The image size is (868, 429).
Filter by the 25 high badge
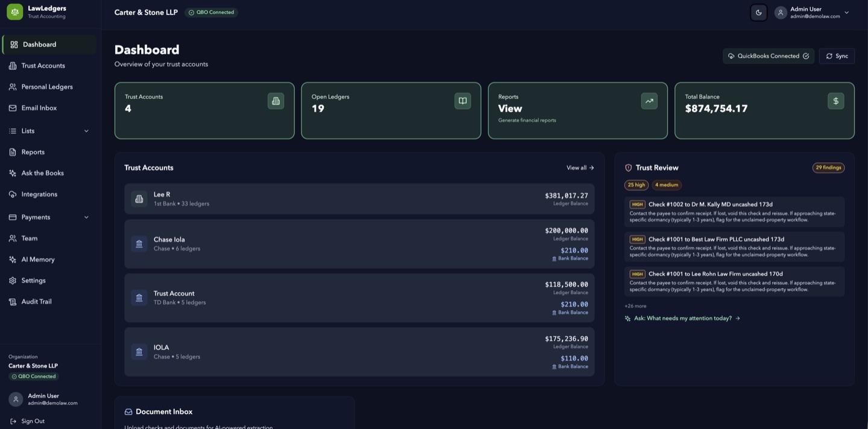[x=636, y=185]
